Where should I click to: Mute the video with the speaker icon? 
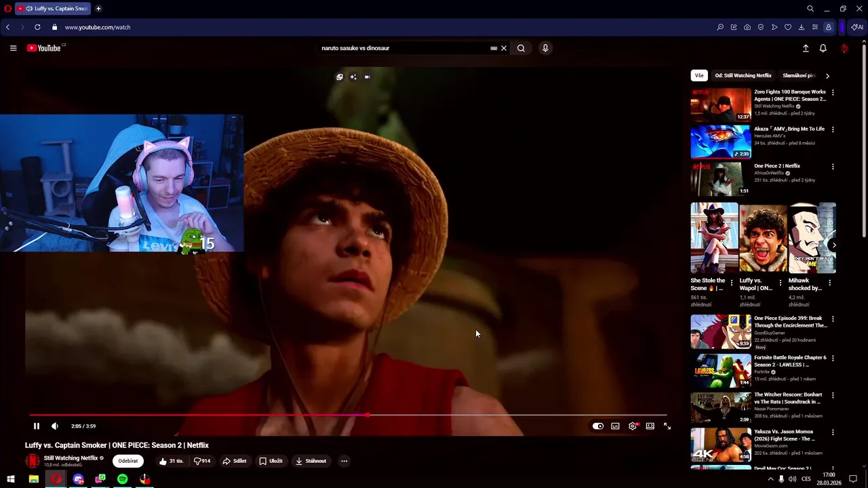[x=55, y=426]
